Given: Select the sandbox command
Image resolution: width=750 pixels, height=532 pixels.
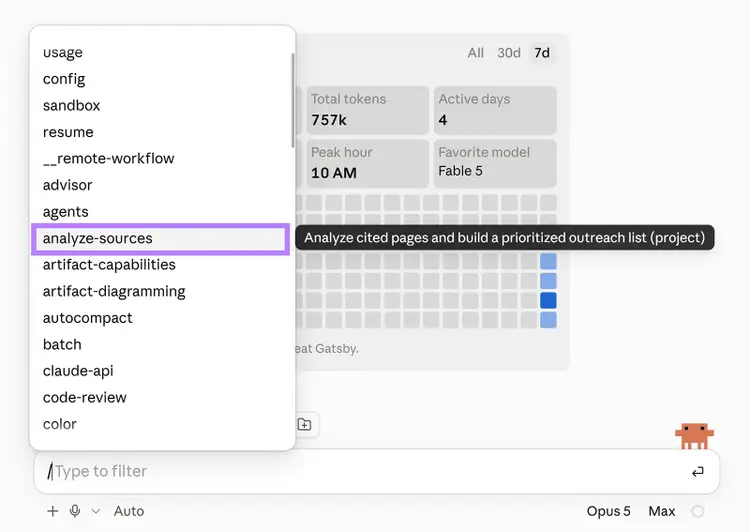Looking at the screenshot, I should point(160,105).
